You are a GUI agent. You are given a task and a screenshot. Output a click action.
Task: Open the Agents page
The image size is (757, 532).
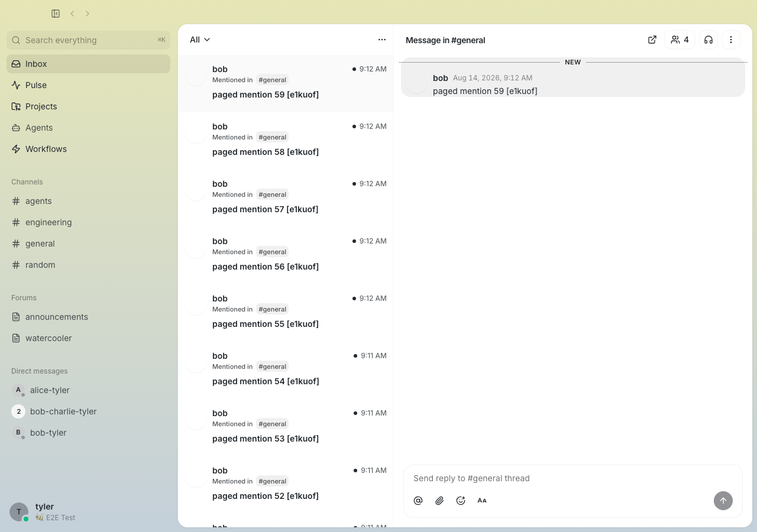[88, 128]
